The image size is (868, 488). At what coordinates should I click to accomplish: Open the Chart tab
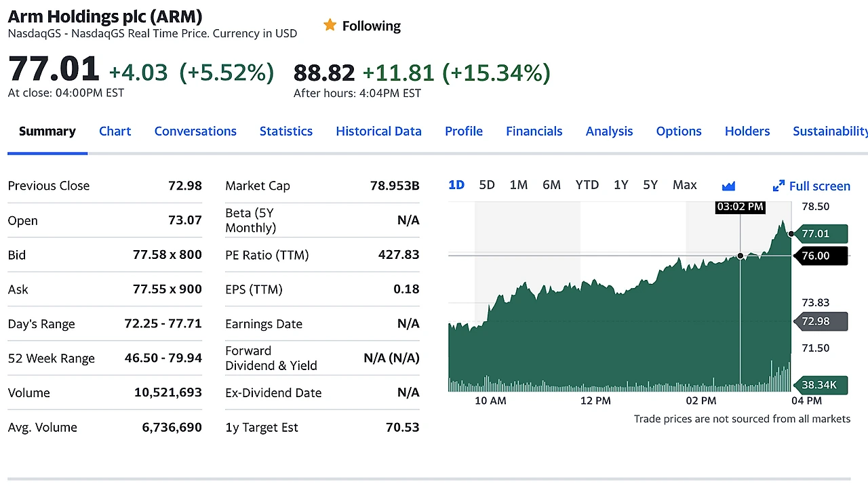point(115,131)
